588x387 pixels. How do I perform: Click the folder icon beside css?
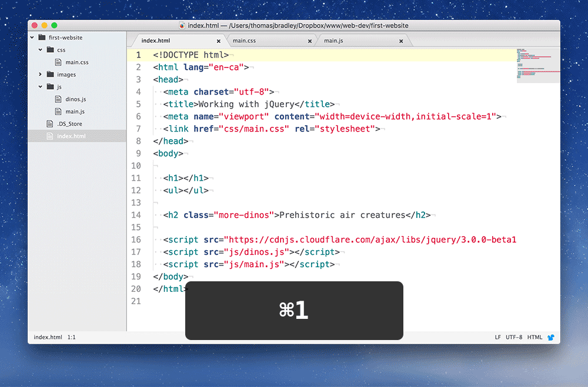pyautogui.click(x=50, y=49)
